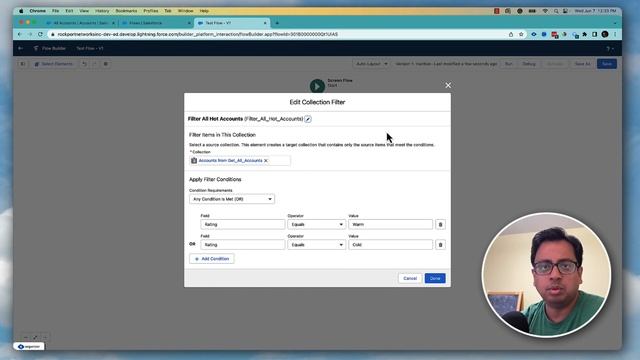640x360 pixels.
Task: Remove Accounts from Get_All_Accounts collection pill
Action: pyautogui.click(x=266, y=161)
